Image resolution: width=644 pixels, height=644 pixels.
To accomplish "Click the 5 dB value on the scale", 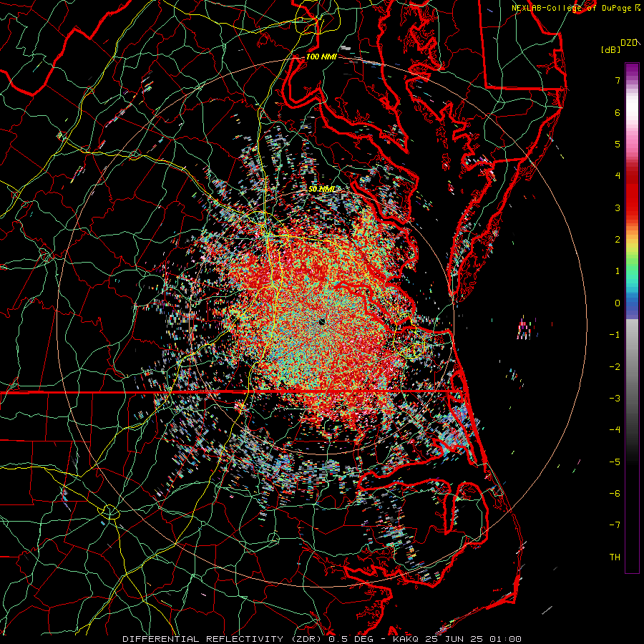I will pyautogui.click(x=618, y=144).
